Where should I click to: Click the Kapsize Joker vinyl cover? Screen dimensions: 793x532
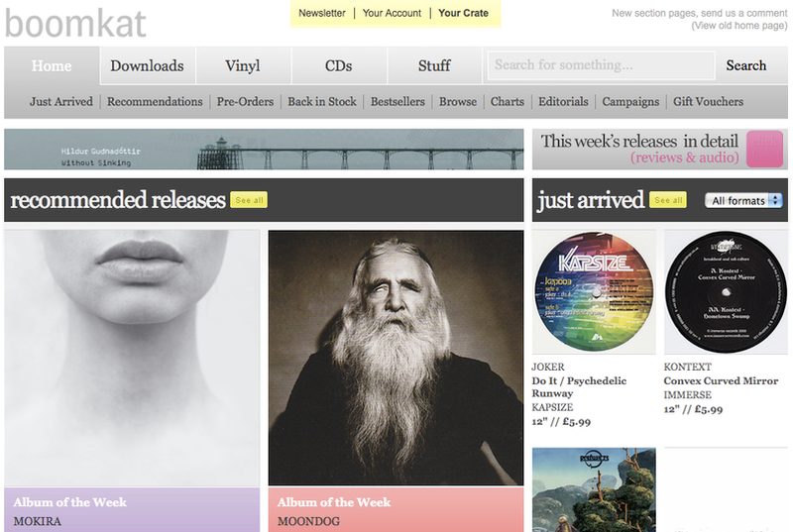[x=594, y=292]
